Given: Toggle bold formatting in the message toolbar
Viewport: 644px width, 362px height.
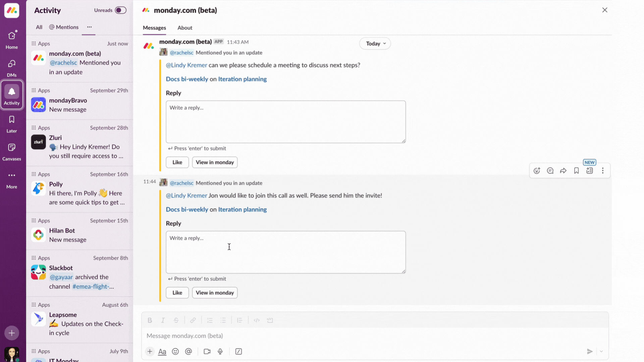Looking at the screenshot, I should [x=150, y=320].
